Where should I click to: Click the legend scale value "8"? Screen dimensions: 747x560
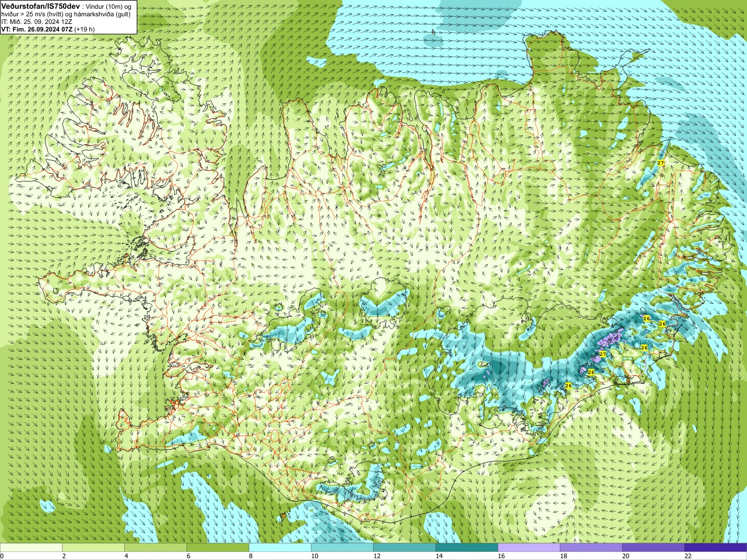(x=251, y=556)
